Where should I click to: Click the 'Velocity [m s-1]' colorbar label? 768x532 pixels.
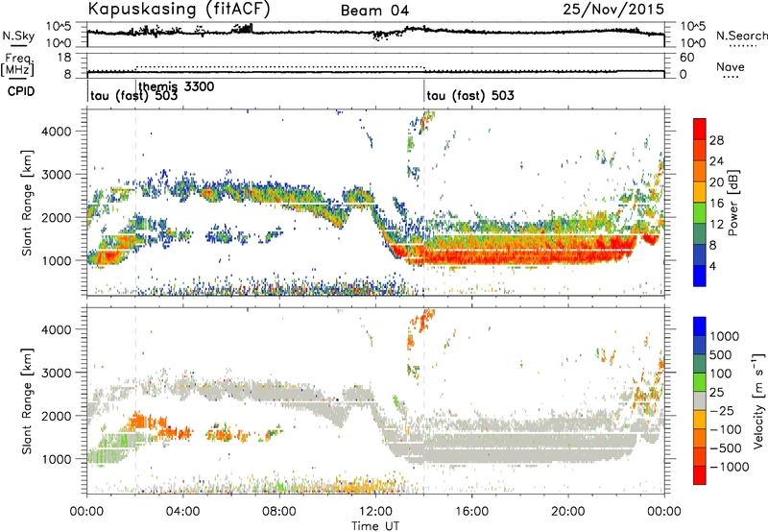(x=758, y=400)
